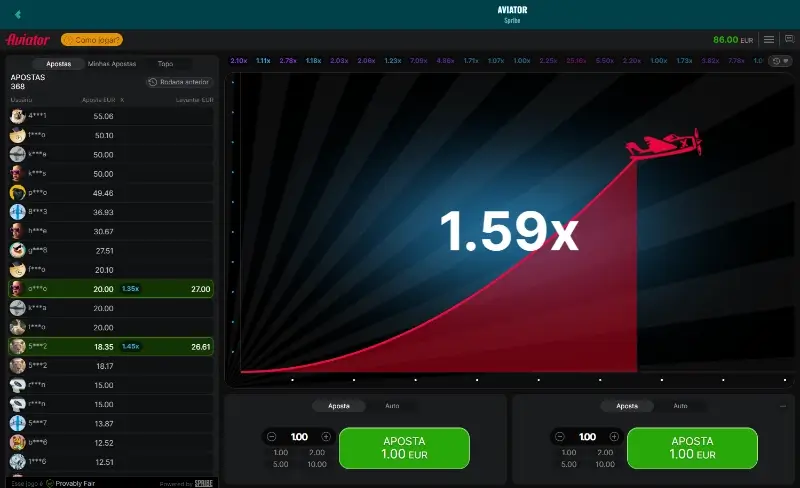Open the Provably Fair link
This screenshot has width=800, height=488.
[75, 483]
